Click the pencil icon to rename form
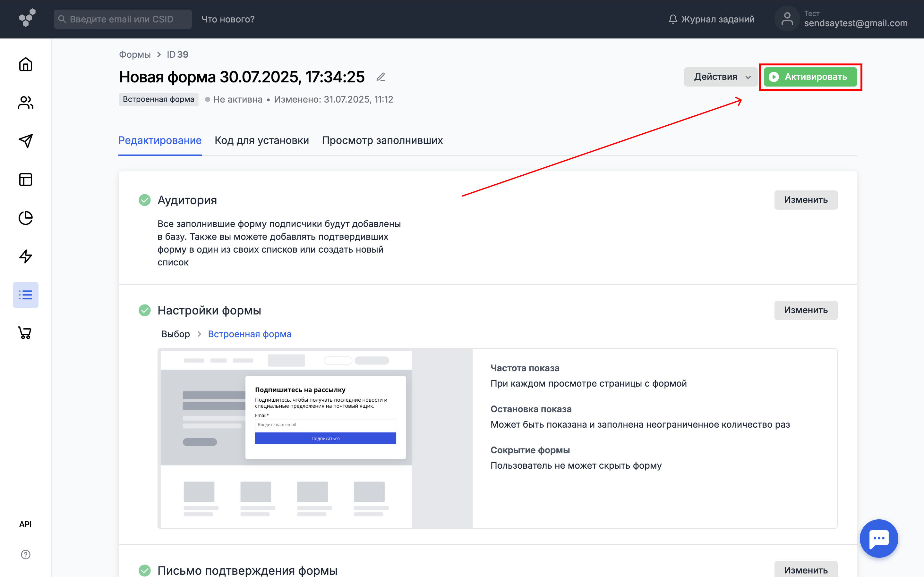Image resolution: width=924 pixels, height=577 pixels. click(381, 77)
